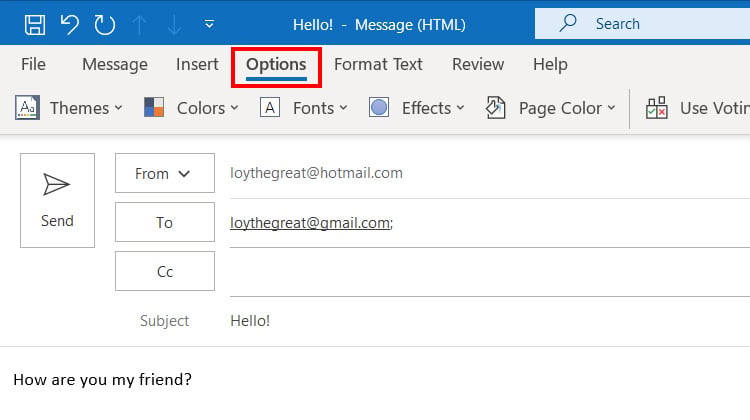The height and width of the screenshot is (420, 750).
Task: Switch to the Format Text tab
Action: (378, 64)
